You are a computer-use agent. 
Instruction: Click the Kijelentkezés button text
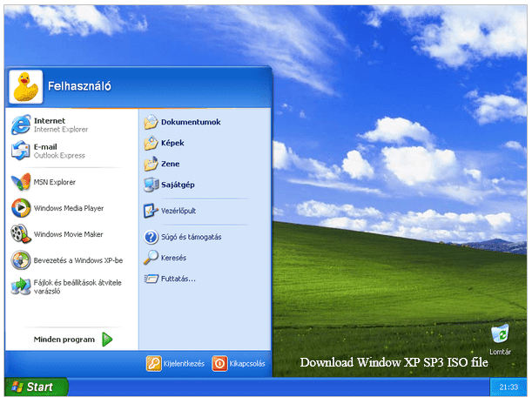[x=184, y=364]
